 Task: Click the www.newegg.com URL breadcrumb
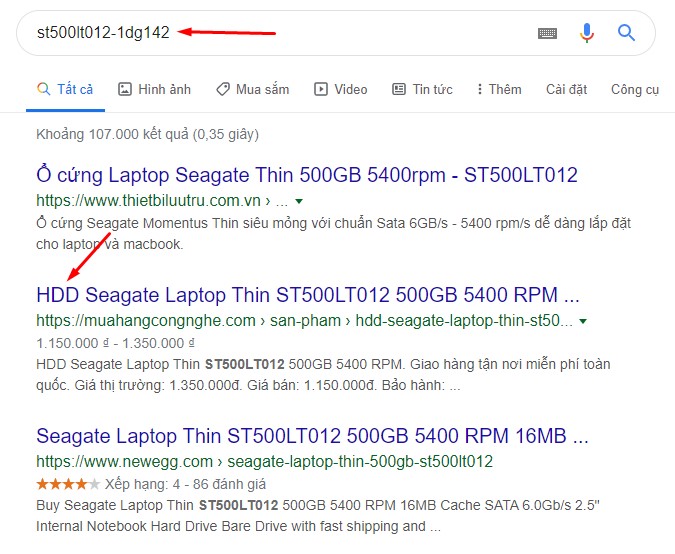[x=264, y=461]
